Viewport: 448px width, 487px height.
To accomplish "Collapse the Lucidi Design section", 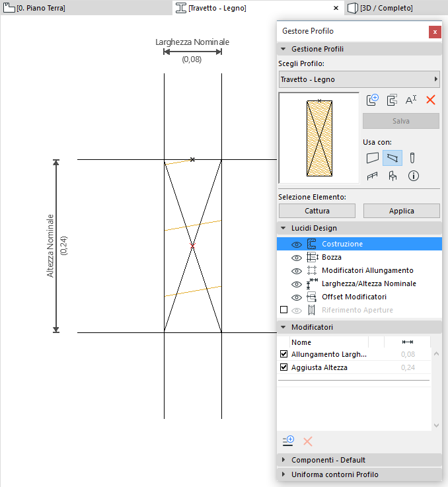I will 283,228.
